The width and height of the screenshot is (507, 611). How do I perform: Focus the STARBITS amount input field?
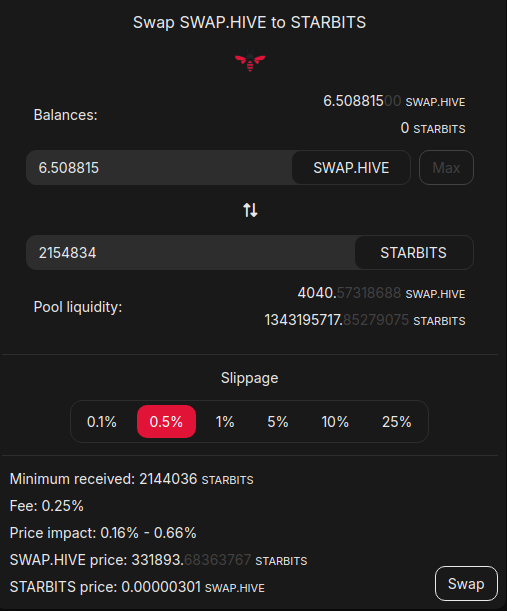(x=191, y=253)
